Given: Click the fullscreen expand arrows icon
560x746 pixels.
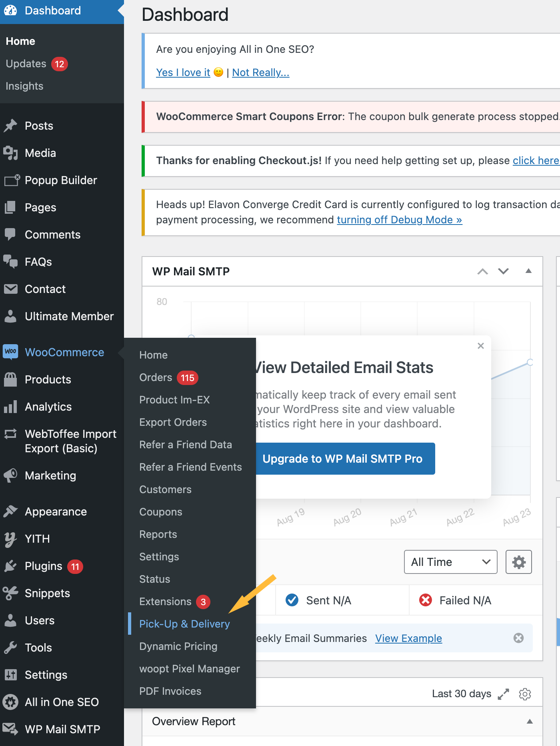Looking at the screenshot, I should (x=503, y=694).
